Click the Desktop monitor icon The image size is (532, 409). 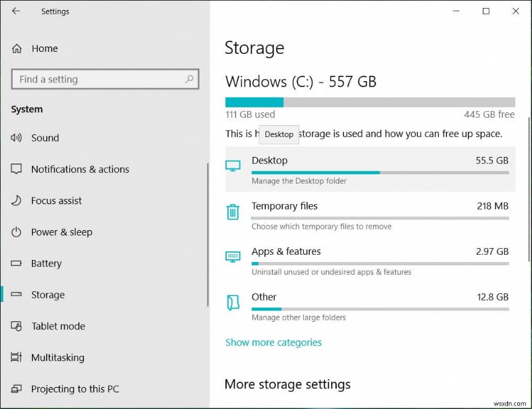(233, 166)
